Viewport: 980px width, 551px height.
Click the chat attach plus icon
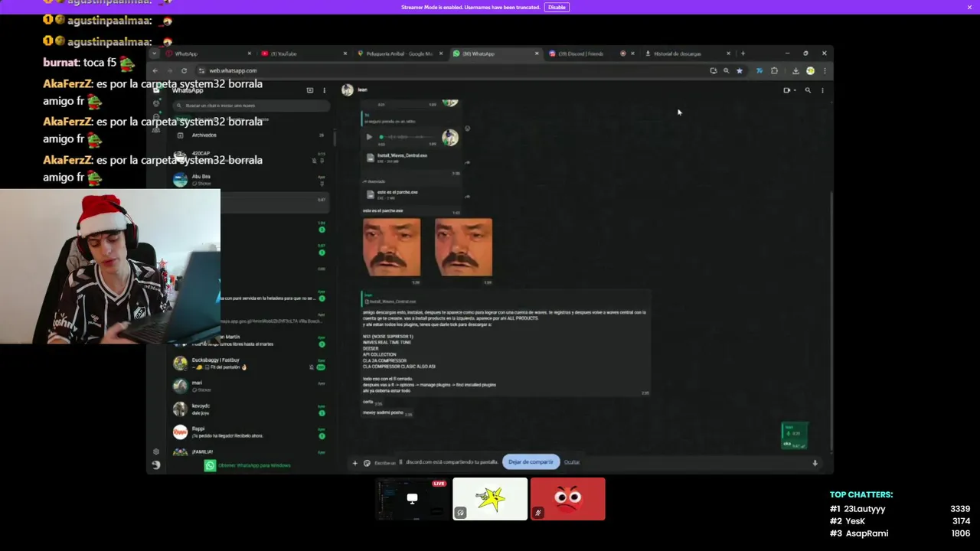354,462
